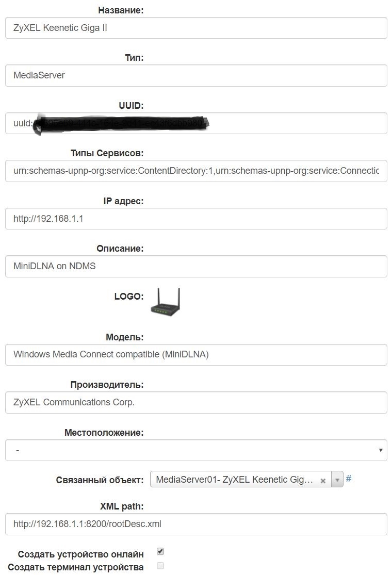This screenshot has height=575, width=392.
Task: Select the 'Типы Сервисов' input field
Action: tap(196, 171)
